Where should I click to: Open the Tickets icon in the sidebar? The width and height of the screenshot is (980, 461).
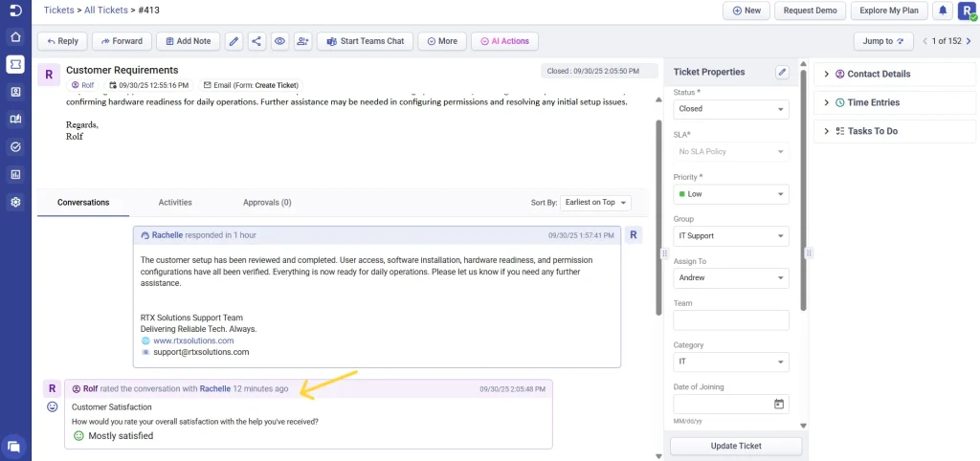click(x=15, y=64)
